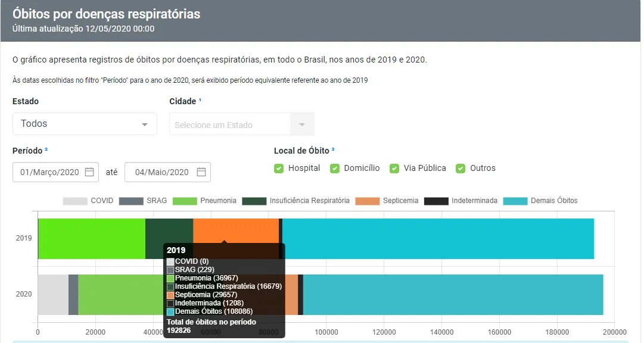Open the end date calendar icon
The image size is (644, 343).
click(x=201, y=171)
